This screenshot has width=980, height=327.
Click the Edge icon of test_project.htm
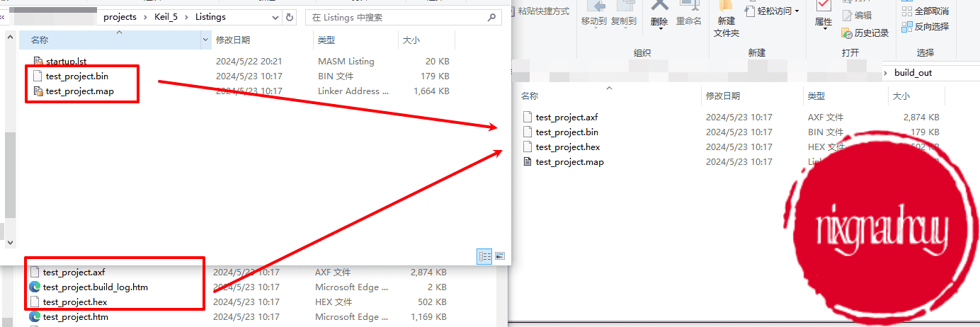coord(35,317)
